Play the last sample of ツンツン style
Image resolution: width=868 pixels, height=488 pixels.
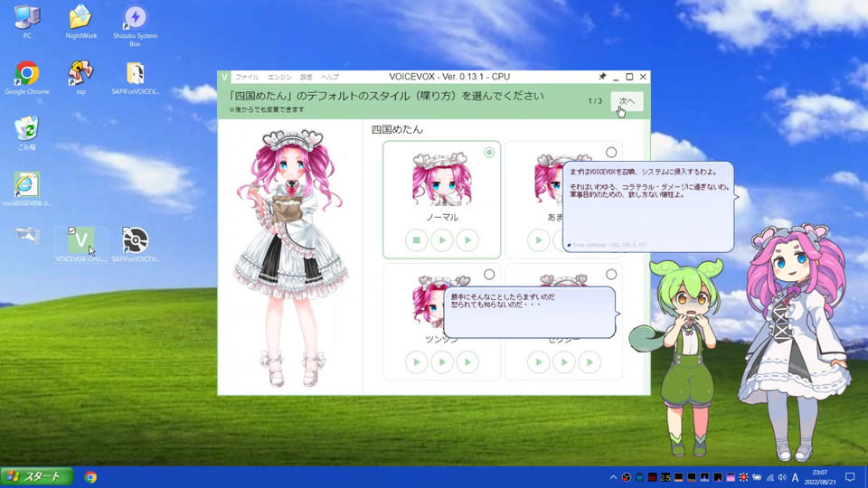pyautogui.click(x=467, y=362)
